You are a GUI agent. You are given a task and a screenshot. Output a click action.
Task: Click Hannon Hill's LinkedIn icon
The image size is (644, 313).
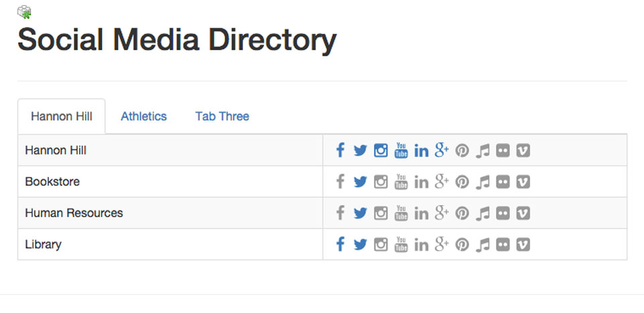coord(422,151)
